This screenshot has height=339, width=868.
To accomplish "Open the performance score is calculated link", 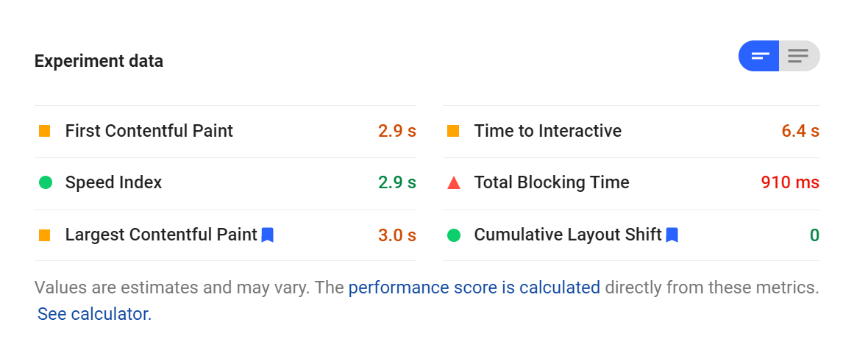I will tap(474, 288).
